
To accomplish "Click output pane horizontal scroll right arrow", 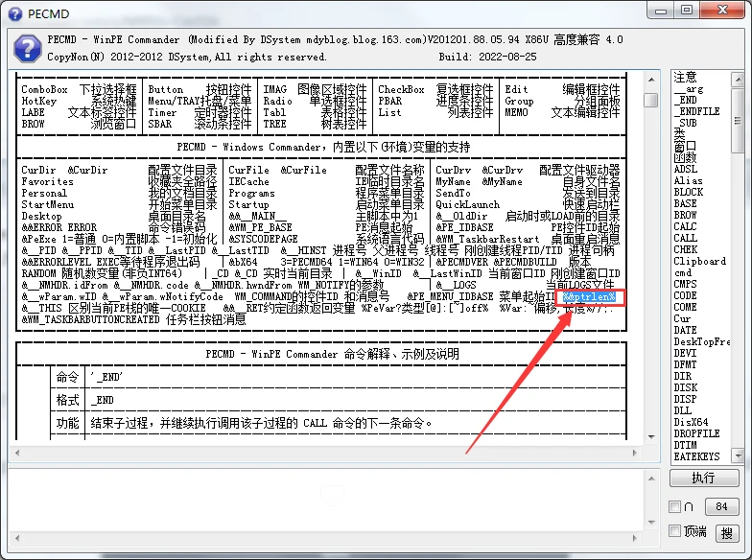I will click(635, 538).
